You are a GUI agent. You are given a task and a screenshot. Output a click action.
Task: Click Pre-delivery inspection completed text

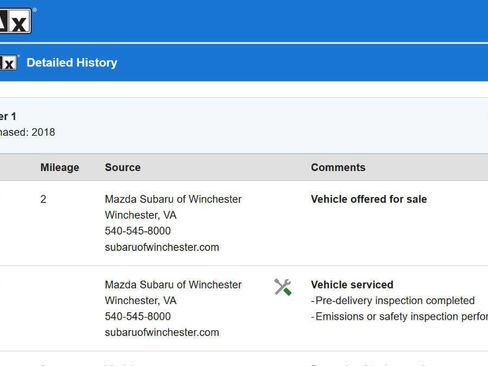click(393, 301)
